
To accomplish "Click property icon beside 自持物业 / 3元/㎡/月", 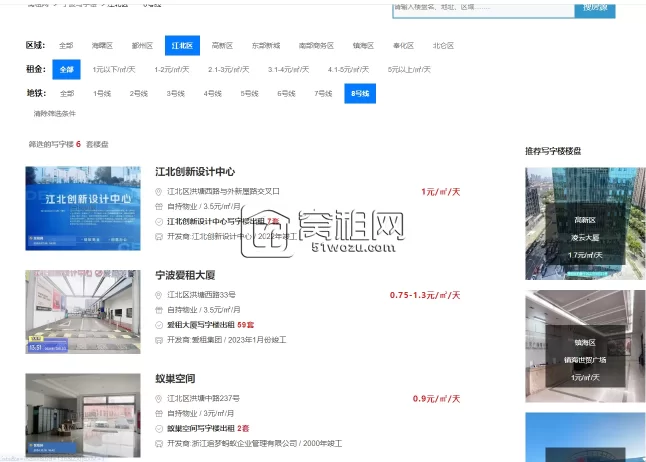I will [x=159, y=413].
